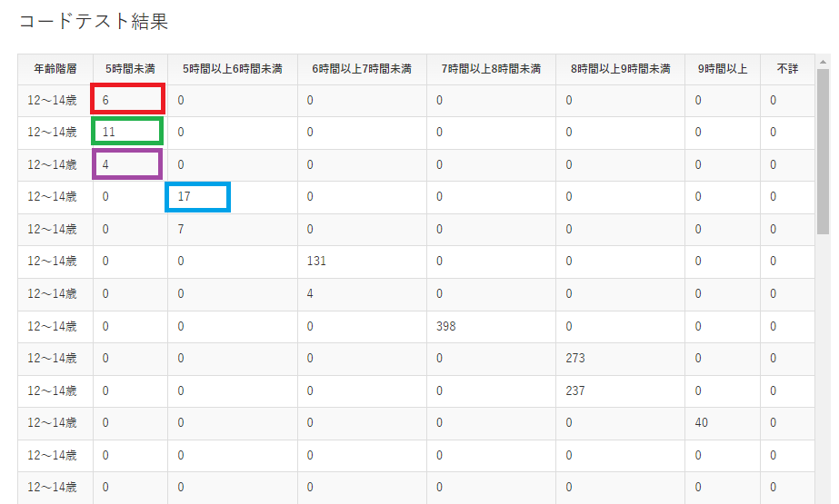Click the 9時間以上 column header
The width and height of the screenshot is (839, 504).
coord(723,69)
